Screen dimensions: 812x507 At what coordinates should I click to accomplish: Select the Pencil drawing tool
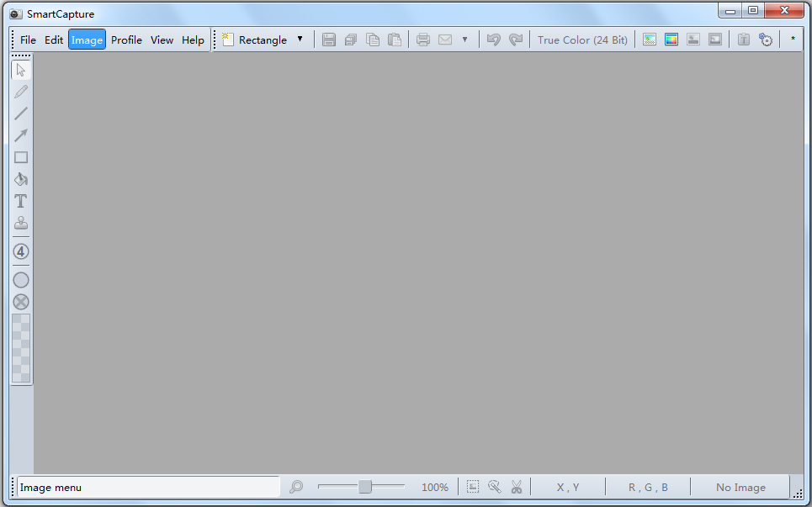pos(21,92)
